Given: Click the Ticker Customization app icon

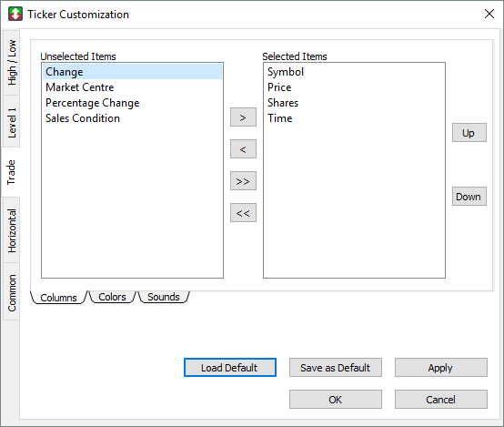Looking at the screenshot, I should [x=15, y=15].
